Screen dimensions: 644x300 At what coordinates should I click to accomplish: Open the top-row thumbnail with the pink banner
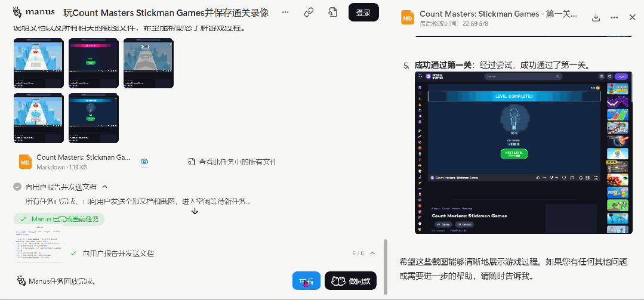[x=94, y=63]
